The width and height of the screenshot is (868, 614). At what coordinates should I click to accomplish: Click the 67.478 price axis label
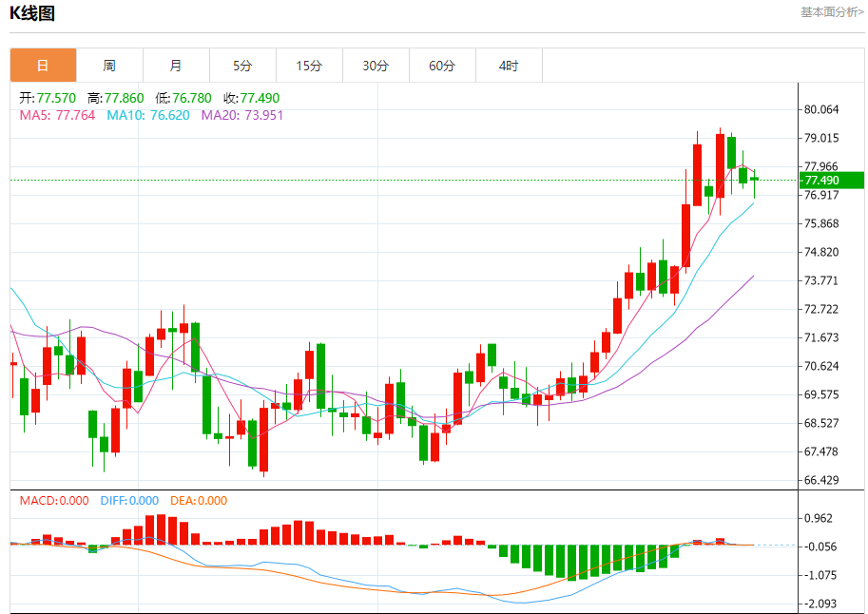coord(821,451)
